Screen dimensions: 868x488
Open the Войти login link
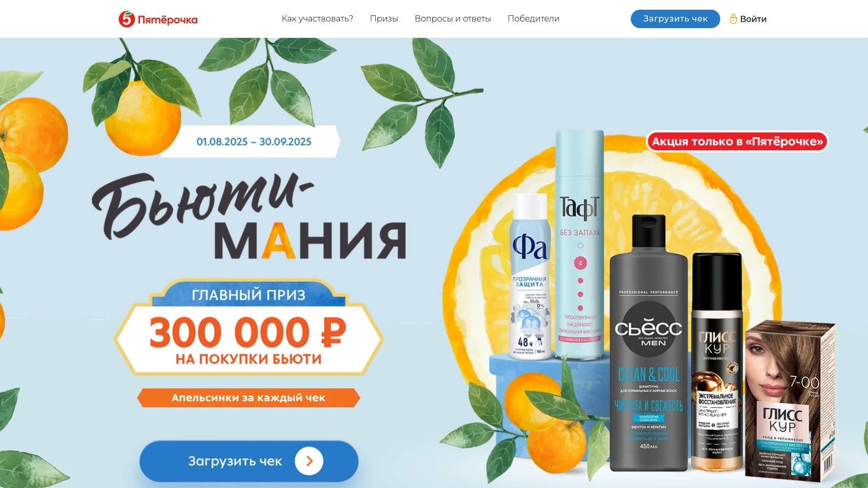pyautogui.click(x=753, y=19)
